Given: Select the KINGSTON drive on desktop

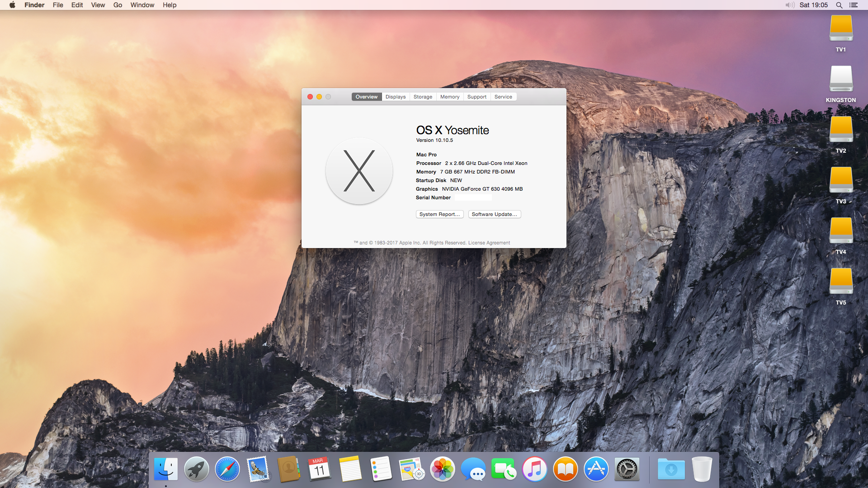Looking at the screenshot, I should point(840,80).
